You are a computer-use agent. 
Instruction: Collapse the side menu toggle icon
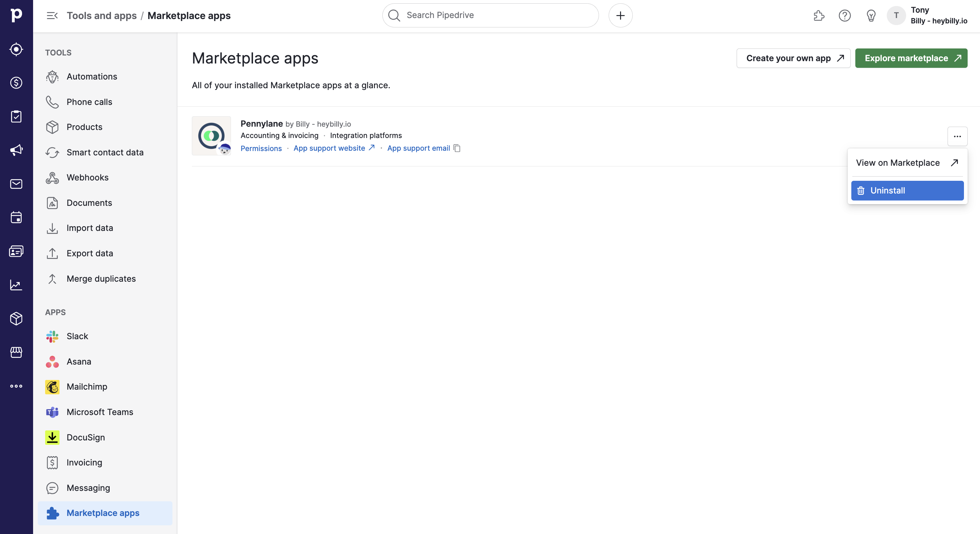(x=52, y=16)
